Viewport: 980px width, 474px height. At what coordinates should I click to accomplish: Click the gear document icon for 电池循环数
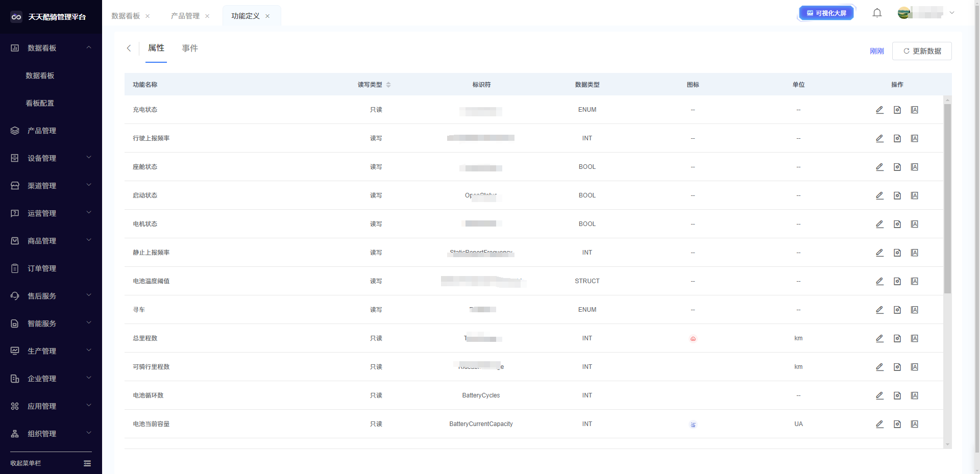tap(897, 395)
